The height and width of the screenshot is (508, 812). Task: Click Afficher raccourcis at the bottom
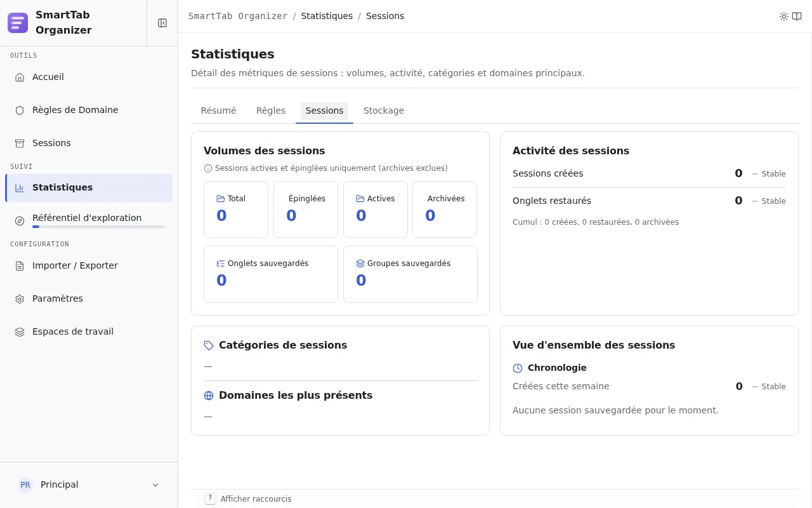tap(256, 499)
